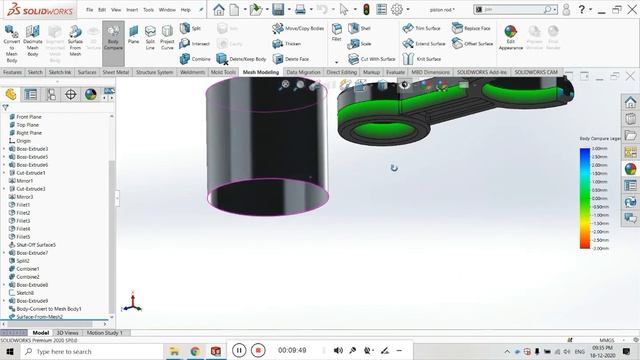Image resolution: width=640 pixels, height=360 pixels.
Task: Open Move/Copy Bodies tool
Action: click(298, 28)
